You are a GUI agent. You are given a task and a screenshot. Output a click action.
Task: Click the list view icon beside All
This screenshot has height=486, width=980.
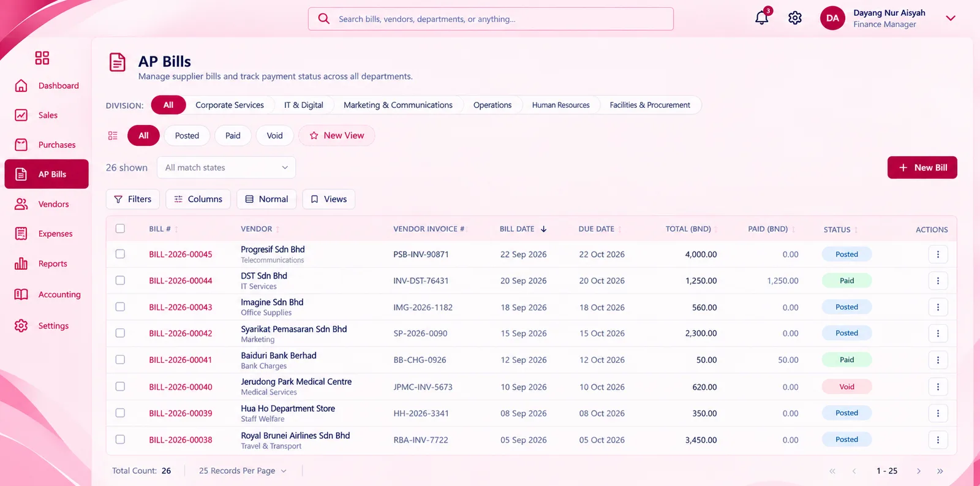[113, 135]
